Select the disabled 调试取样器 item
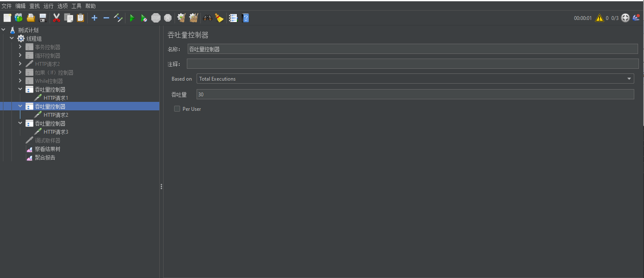Image resolution: width=644 pixels, height=278 pixels. [x=47, y=140]
